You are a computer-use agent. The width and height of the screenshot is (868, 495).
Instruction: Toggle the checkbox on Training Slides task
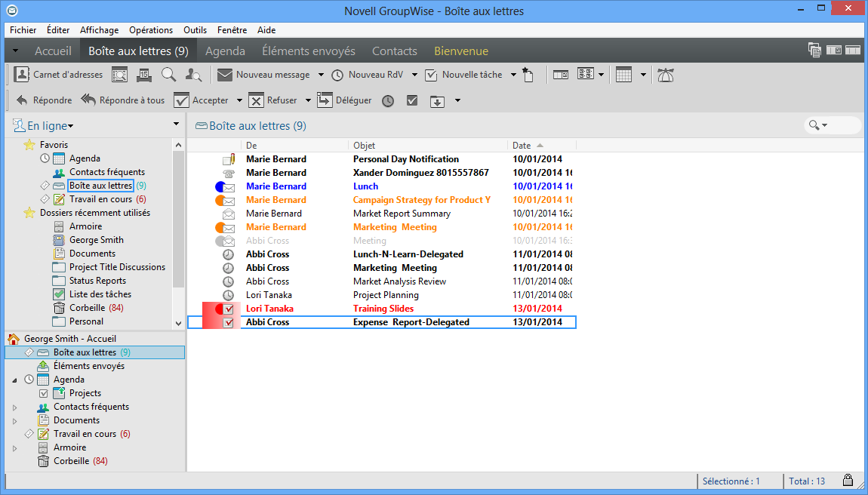pyautogui.click(x=228, y=309)
